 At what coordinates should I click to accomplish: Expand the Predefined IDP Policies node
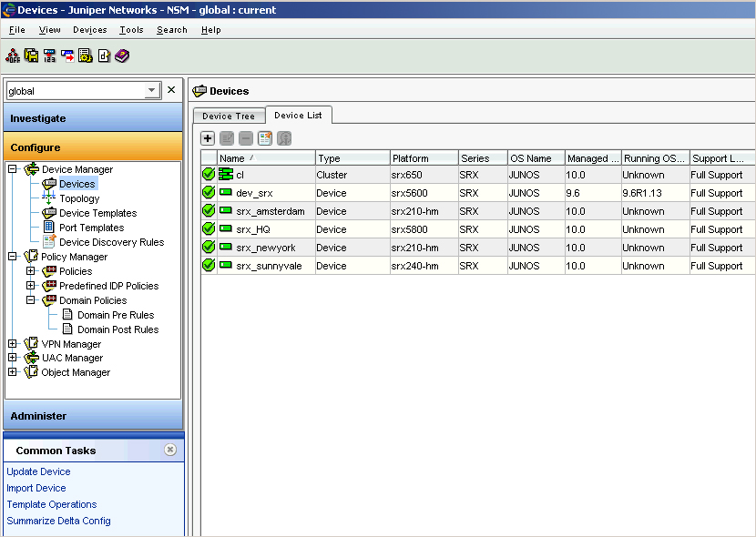(31, 286)
